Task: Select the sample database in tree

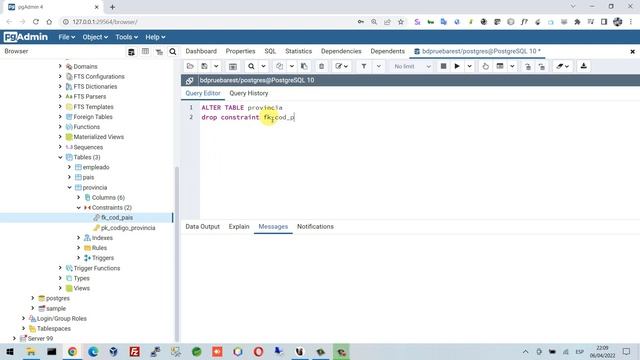Action: point(56,309)
